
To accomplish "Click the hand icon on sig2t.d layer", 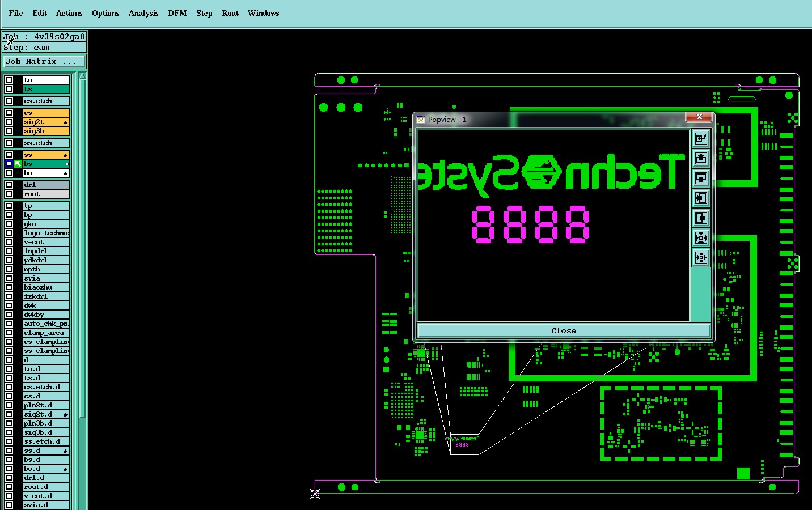I will 66,414.
